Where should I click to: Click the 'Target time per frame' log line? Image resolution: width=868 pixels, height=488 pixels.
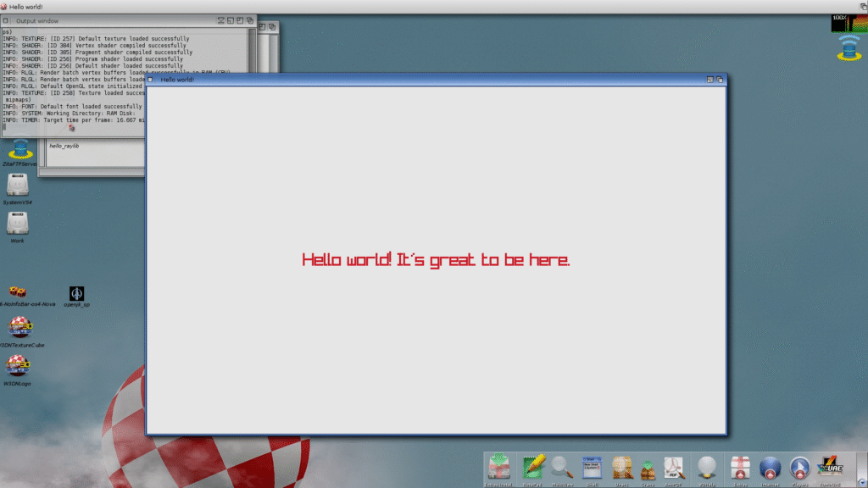pyautogui.click(x=73, y=120)
